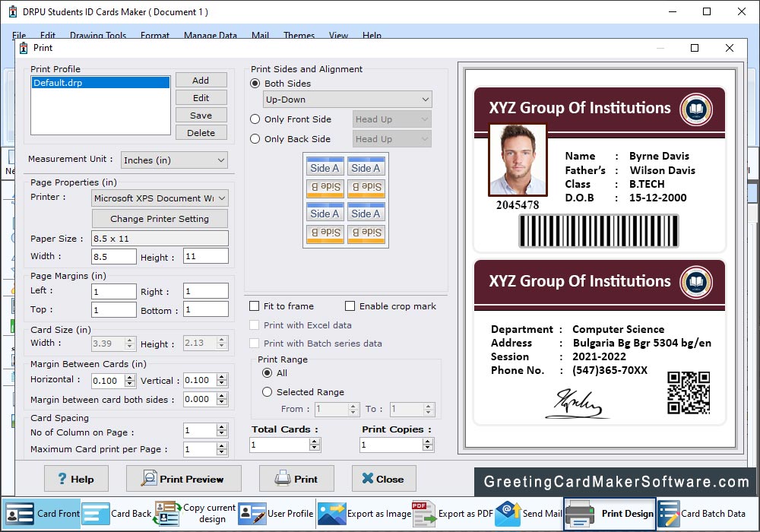Click the Delete profile button
The height and width of the screenshot is (532, 760).
pyautogui.click(x=201, y=133)
